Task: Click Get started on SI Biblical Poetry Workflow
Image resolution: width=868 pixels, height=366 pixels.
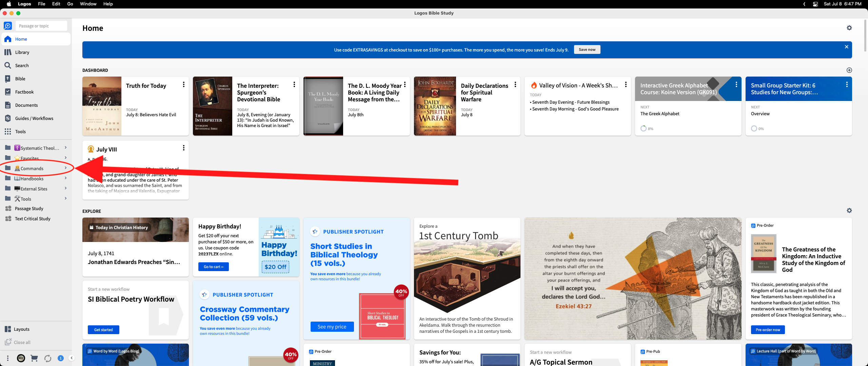Action: coord(103,330)
